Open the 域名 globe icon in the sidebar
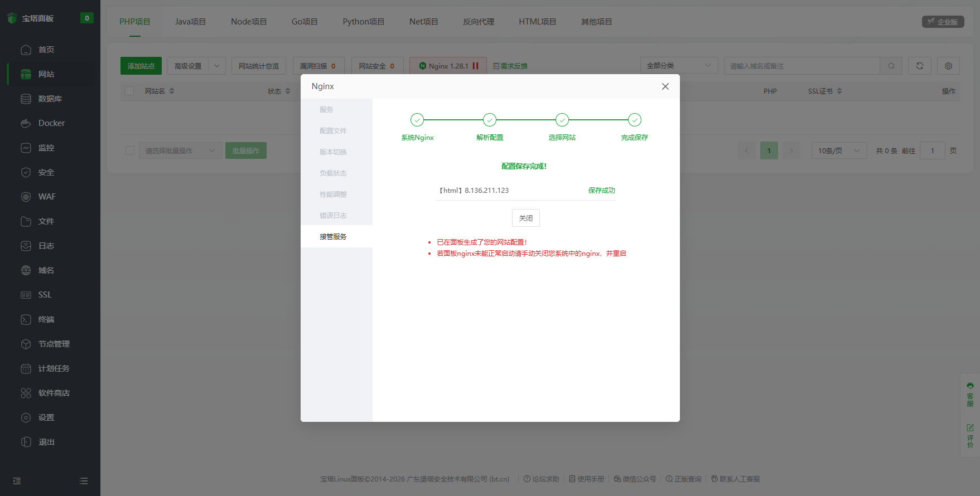 pos(26,270)
